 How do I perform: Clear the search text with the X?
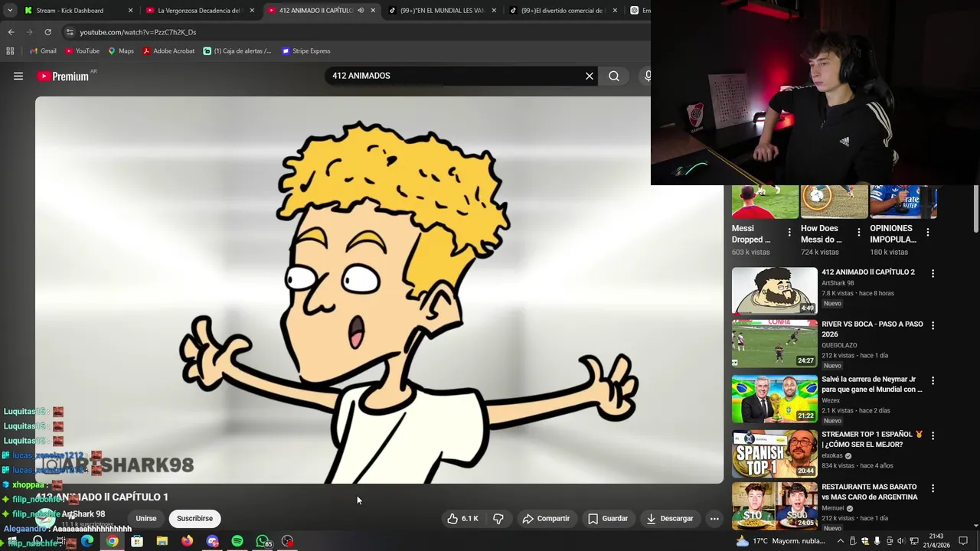(x=590, y=76)
